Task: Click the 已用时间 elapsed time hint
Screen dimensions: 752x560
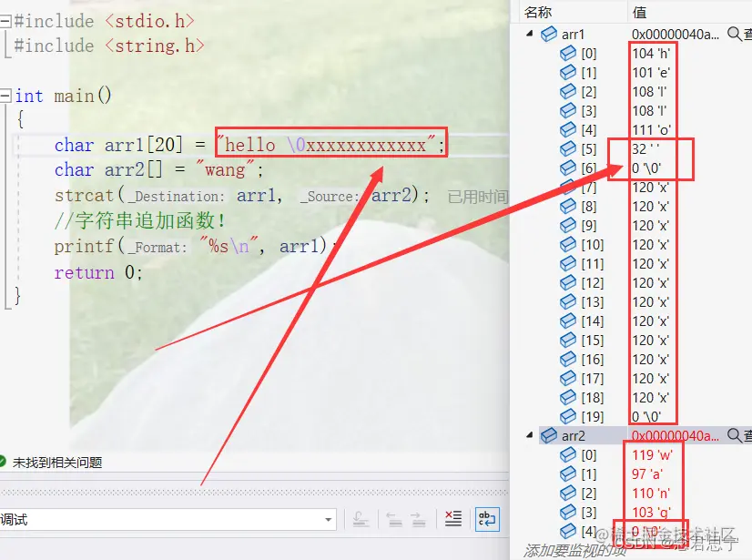Action: point(477,197)
